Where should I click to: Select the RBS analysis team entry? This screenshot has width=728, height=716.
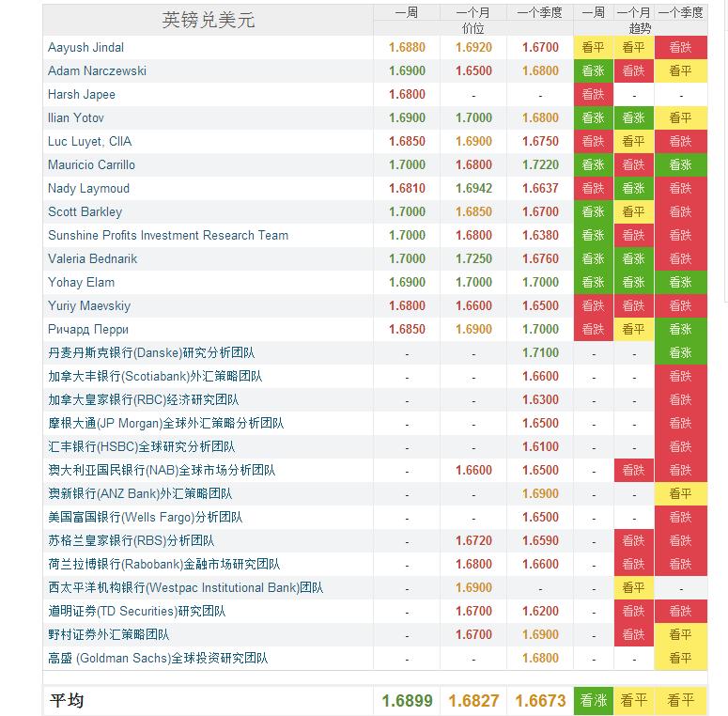tap(132, 540)
